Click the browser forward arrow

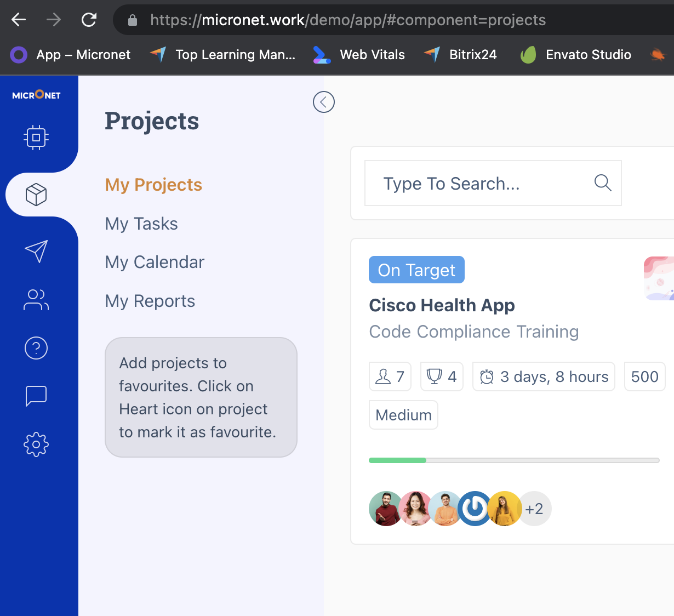point(54,20)
